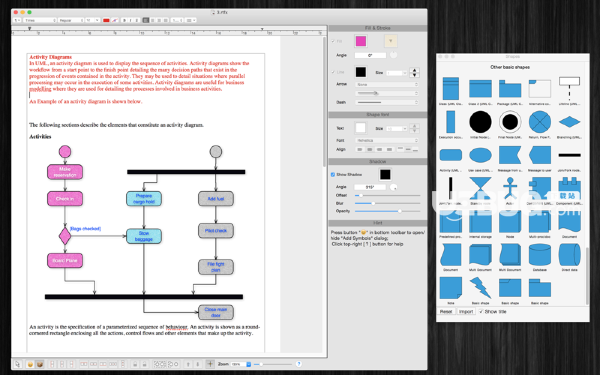The image size is (600, 375).
Task: Select the Note shape with folded corner
Action: click(x=451, y=288)
